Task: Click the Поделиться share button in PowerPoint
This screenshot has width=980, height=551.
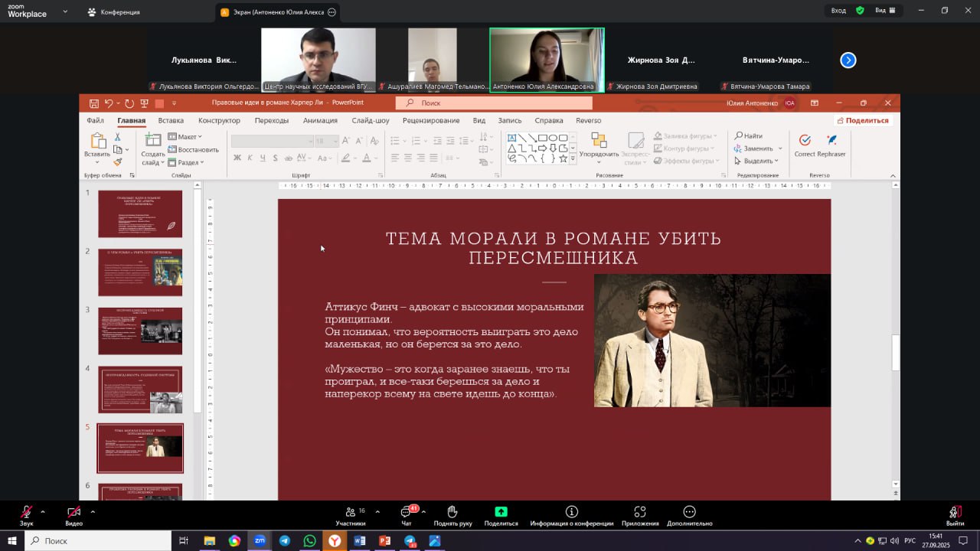Action: pos(863,121)
